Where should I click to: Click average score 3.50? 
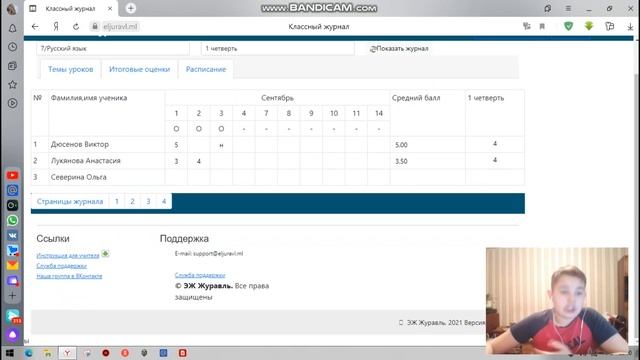pos(401,161)
